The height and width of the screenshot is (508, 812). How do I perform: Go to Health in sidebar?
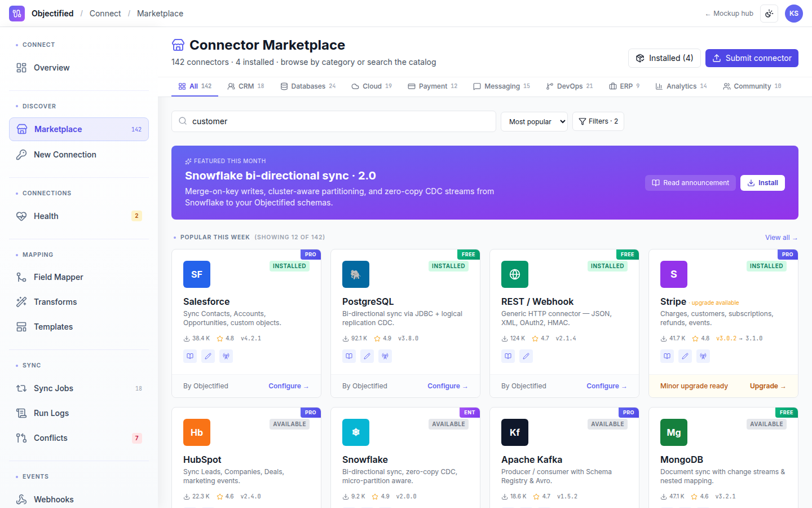[79, 216]
